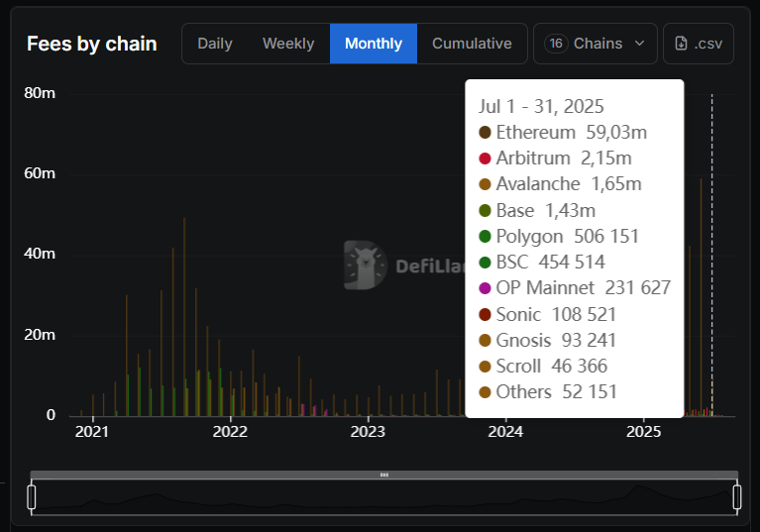Click the 'Fees by chain' heading
Image resolution: width=760 pixels, height=532 pixels.
(92, 44)
